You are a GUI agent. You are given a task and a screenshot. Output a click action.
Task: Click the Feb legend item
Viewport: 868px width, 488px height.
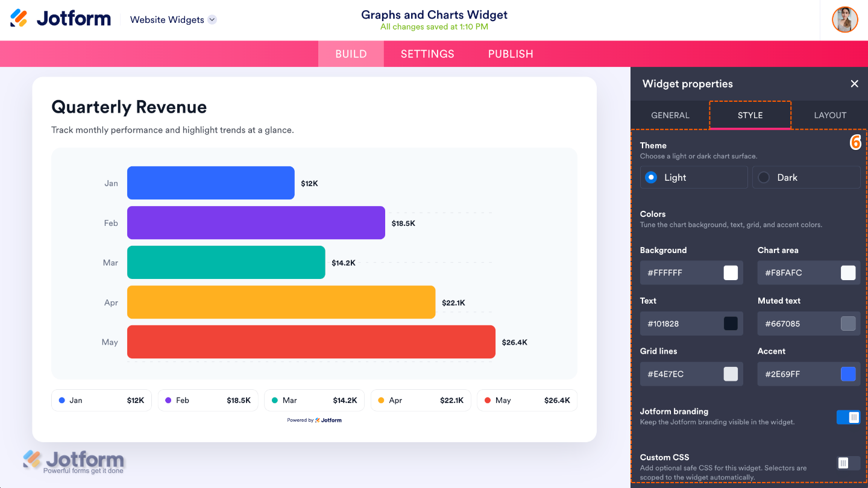point(208,400)
